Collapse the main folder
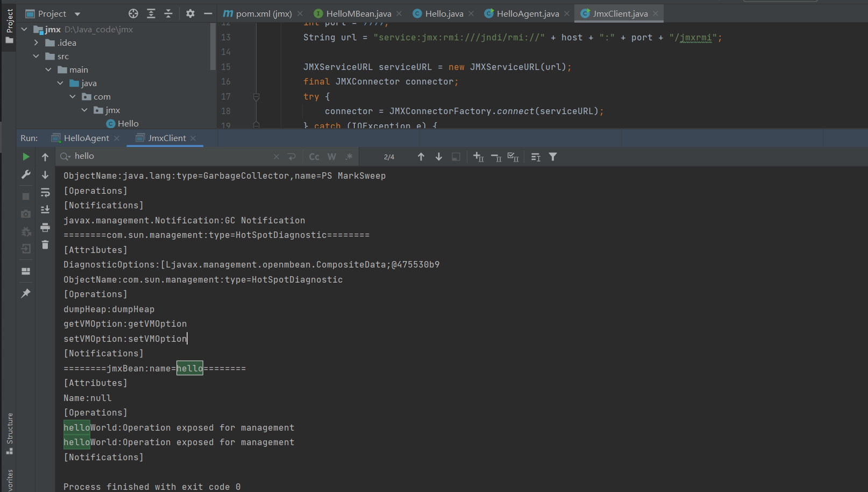 (x=48, y=69)
